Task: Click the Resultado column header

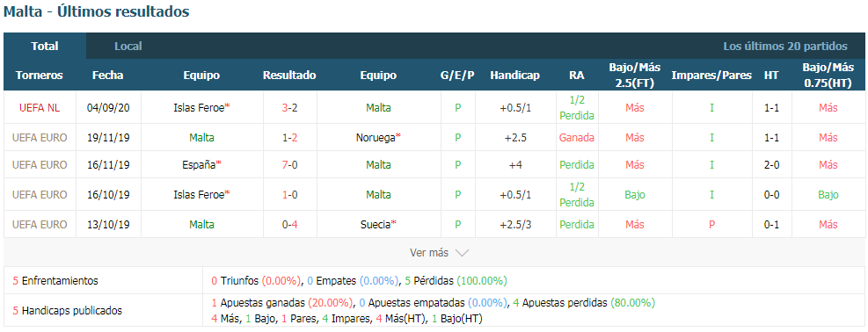Action: click(289, 76)
